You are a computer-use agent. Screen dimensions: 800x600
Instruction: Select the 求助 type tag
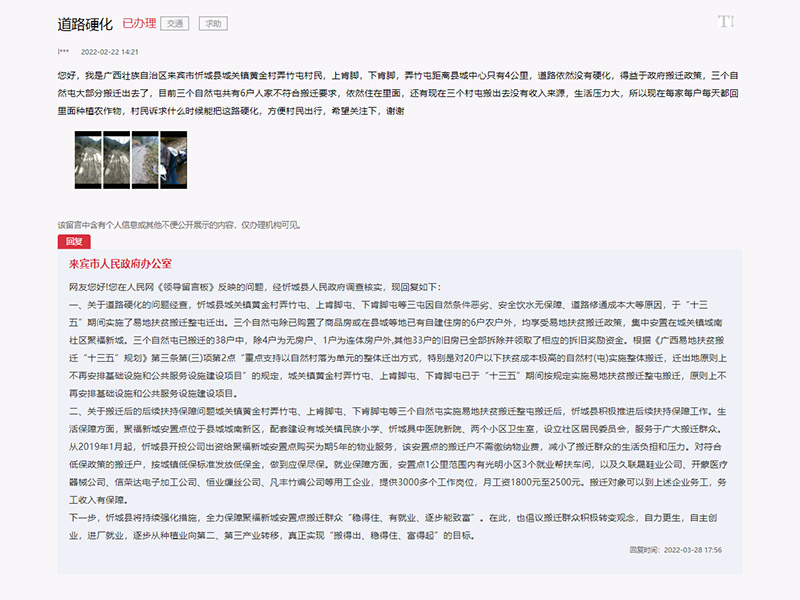[213, 23]
